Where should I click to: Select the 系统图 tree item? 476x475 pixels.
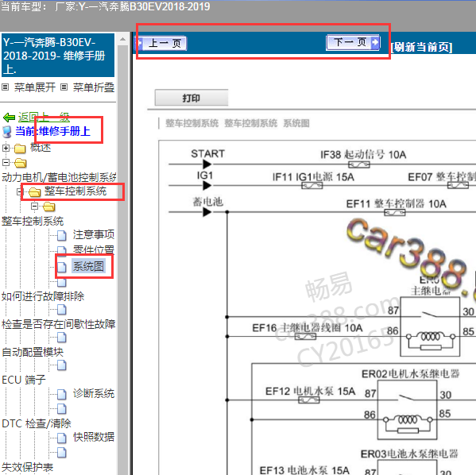[89, 266]
